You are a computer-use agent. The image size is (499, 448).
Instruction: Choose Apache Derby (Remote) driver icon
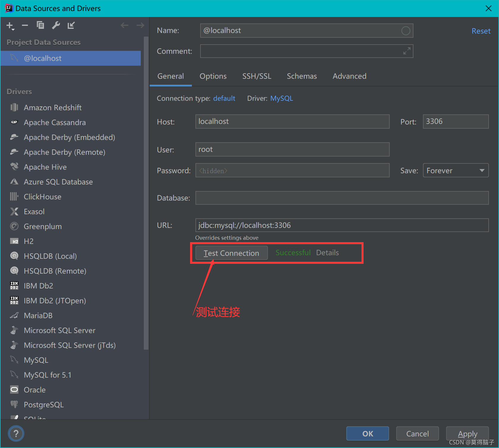[x=14, y=152]
